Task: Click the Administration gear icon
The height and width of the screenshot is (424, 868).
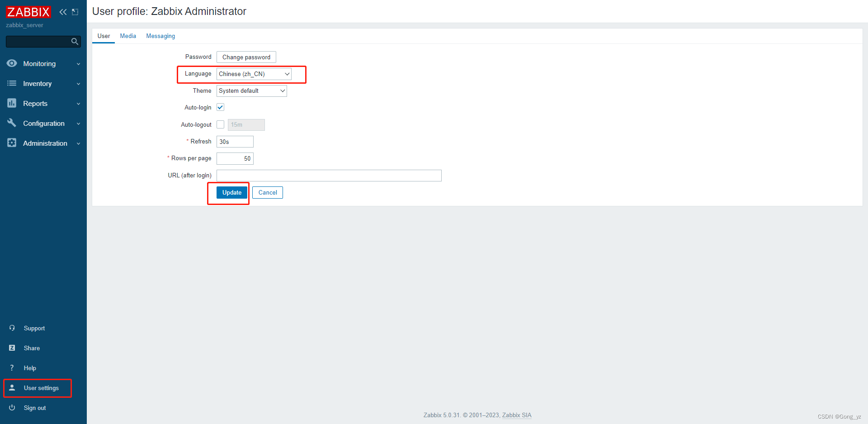Action: point(12,143)
